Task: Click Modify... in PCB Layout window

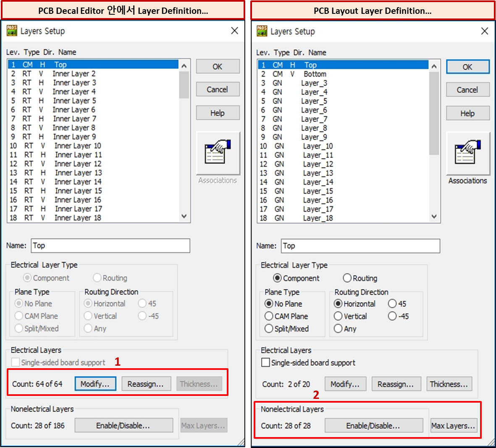Action: 345,384
